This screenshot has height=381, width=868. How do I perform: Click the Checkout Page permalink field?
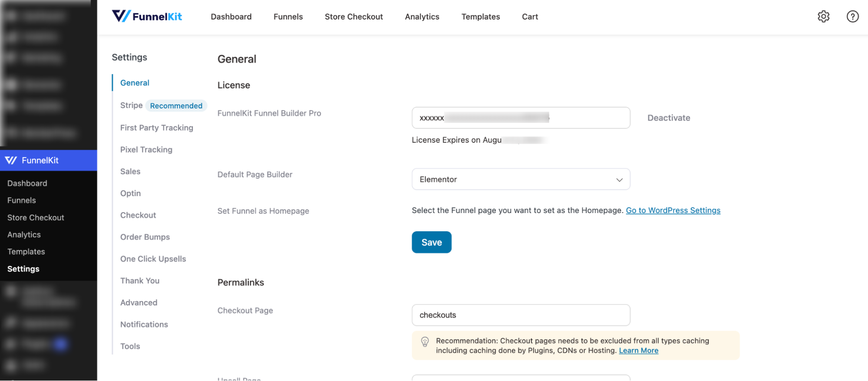tap(521, 315)
